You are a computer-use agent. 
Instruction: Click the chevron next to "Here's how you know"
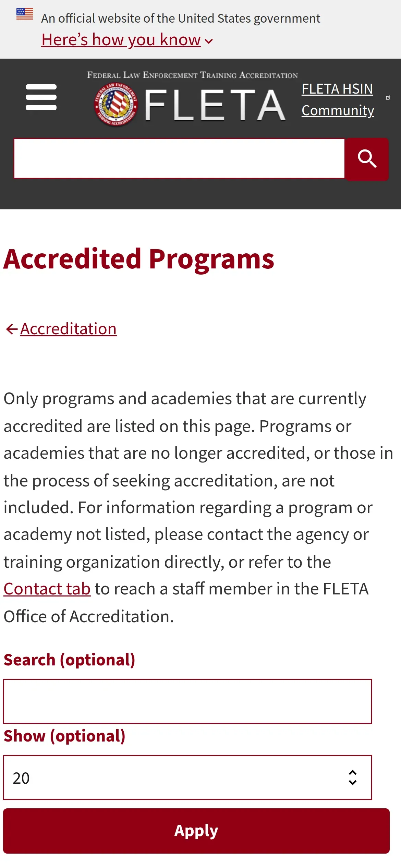click(209, 41)
